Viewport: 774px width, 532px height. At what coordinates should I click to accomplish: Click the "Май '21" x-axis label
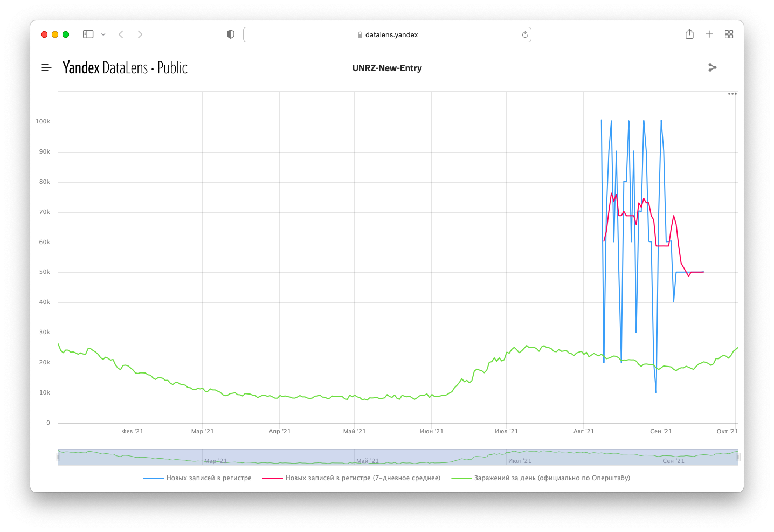click(x=354, y=431)
